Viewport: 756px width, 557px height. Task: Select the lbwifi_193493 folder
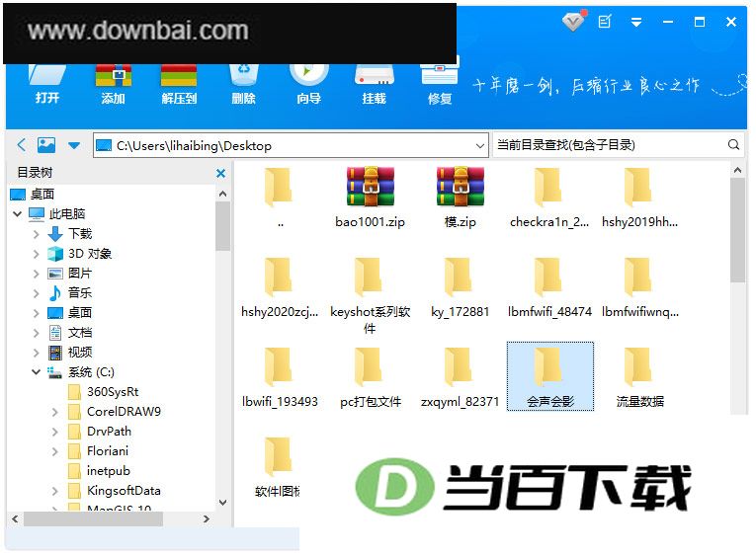tap(280, 378)
